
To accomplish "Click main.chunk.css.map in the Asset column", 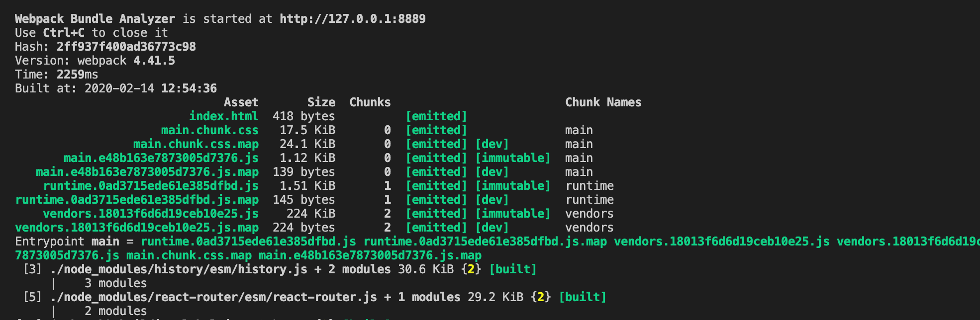I will (x=196, y=144).
